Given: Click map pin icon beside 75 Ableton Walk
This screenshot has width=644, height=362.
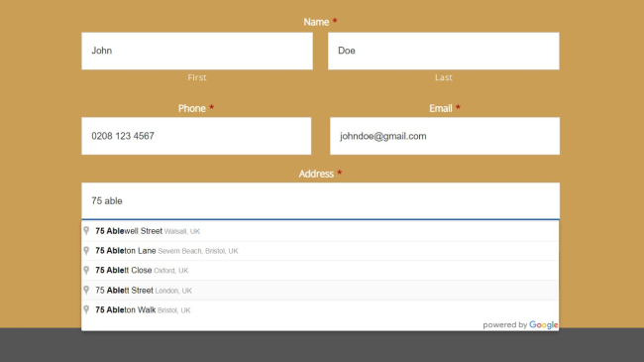Looking at the screenshot, I should pos(86,309).
